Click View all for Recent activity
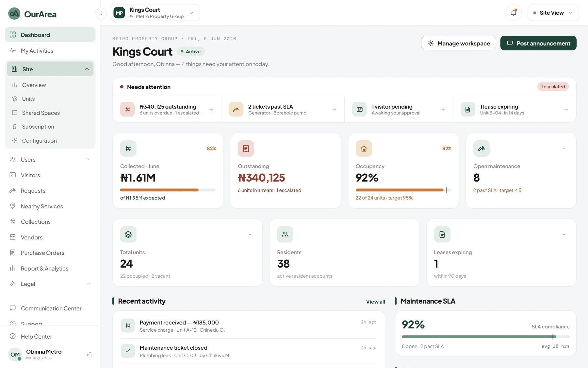Screen dimensions: 588x368 tap(375, 302)
